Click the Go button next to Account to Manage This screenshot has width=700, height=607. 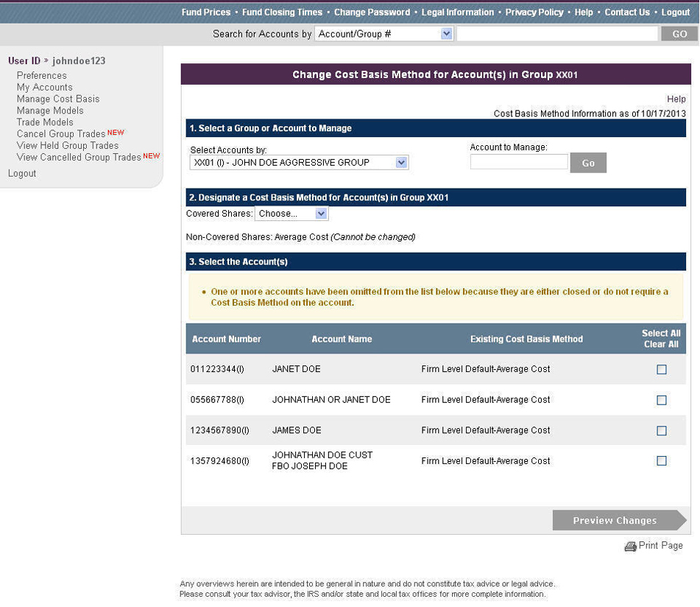[x=588, y=163]
